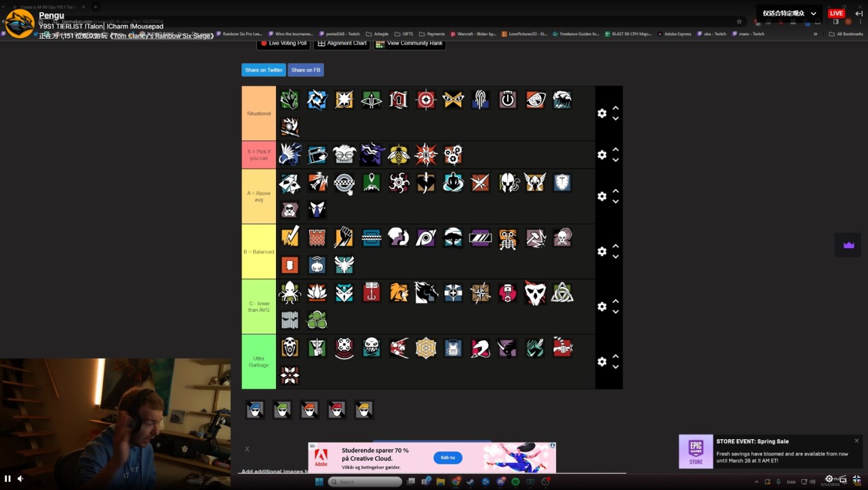Click View Community Rank
Image resolution: width=868 pixels, height=490 pixels.
pyautogui.click(x=410, y=43)
